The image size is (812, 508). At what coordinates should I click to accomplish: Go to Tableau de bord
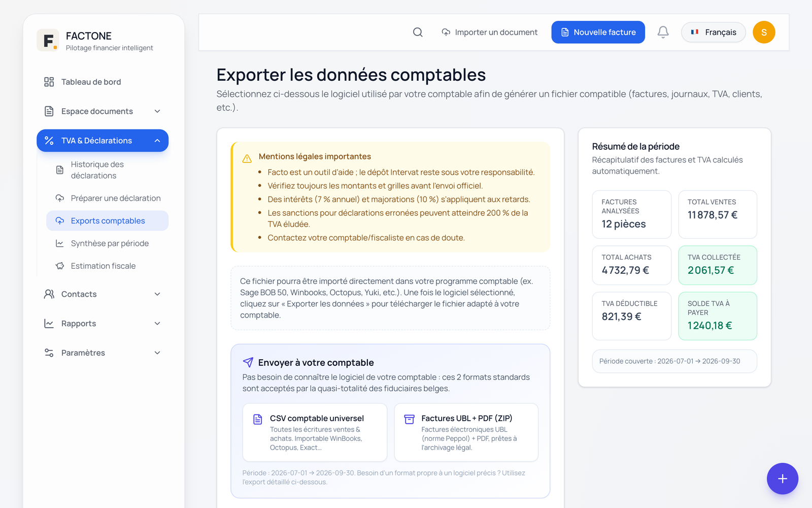click(103, 82)
